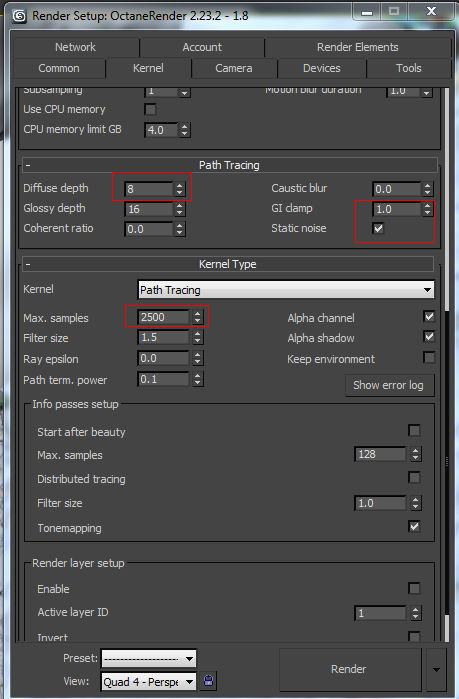
Task: Switch to the Network tab
Action: click(75, 47)
